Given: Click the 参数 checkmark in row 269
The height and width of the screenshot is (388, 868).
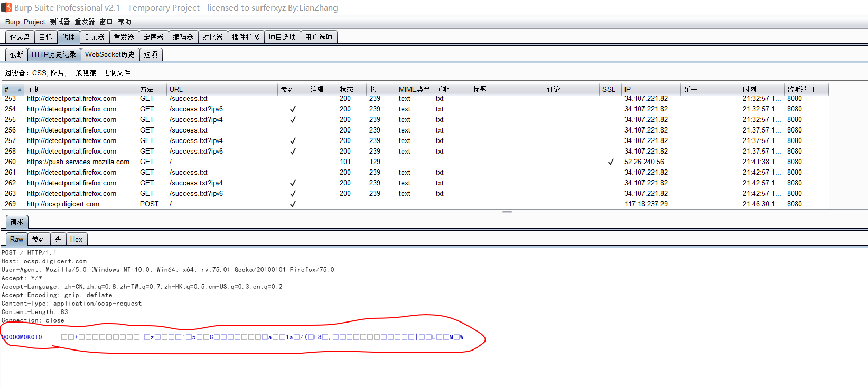Looking at the screenshot, I should pos(293,204).
